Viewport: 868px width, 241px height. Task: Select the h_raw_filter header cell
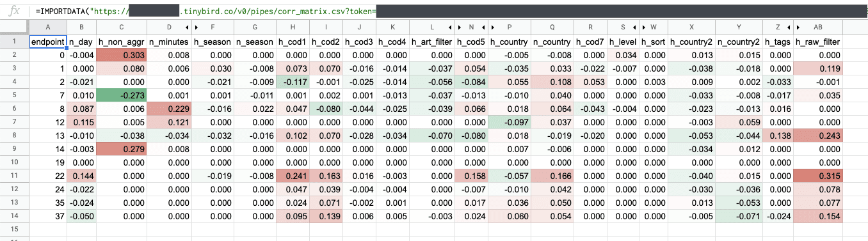click(817, 42)
